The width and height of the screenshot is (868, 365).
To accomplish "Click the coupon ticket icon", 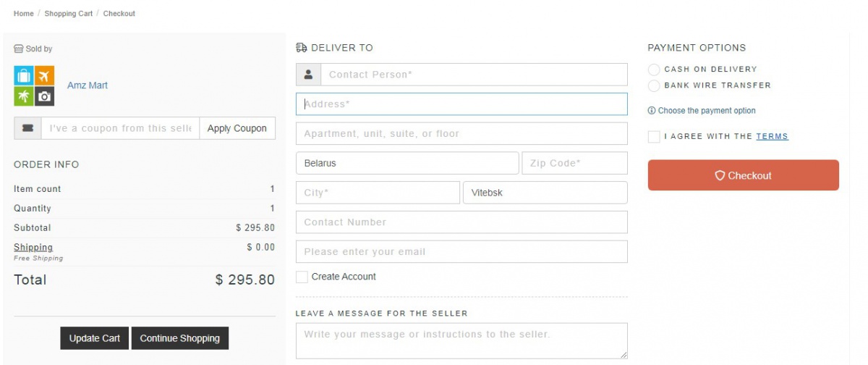I will (27, 128).
